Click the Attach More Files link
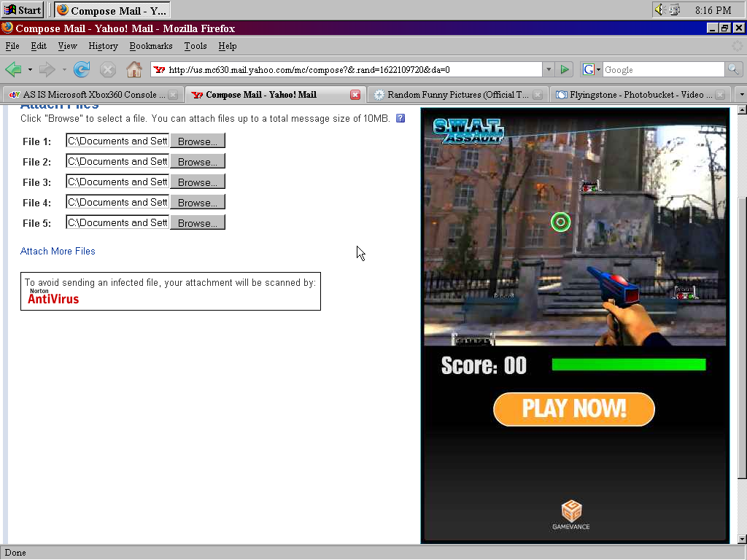 58,251
